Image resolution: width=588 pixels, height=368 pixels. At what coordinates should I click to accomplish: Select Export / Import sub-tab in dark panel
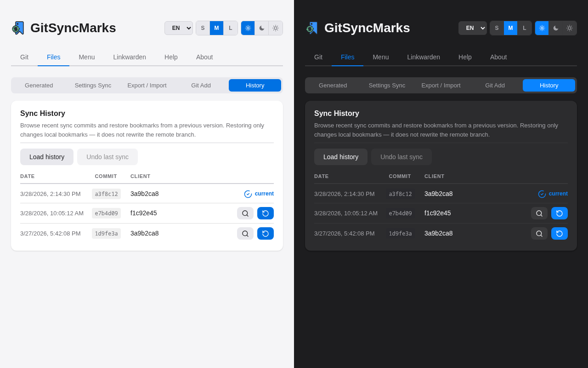(441, 86)
